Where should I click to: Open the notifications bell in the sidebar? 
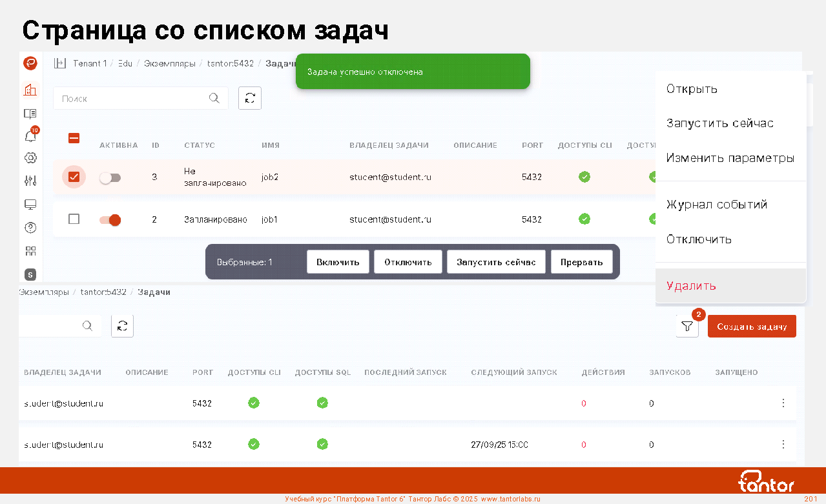point(30,136)
